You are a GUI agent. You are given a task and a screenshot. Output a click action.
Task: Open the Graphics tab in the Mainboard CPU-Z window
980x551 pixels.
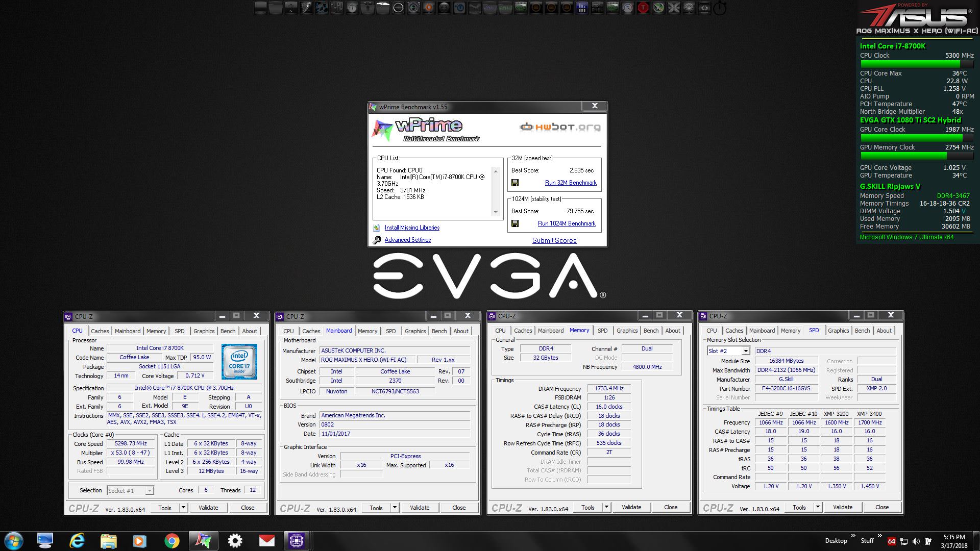(x=415, y=331)
